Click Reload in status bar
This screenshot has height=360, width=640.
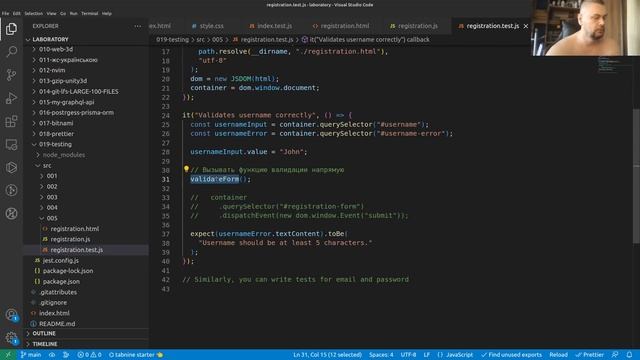558,355
